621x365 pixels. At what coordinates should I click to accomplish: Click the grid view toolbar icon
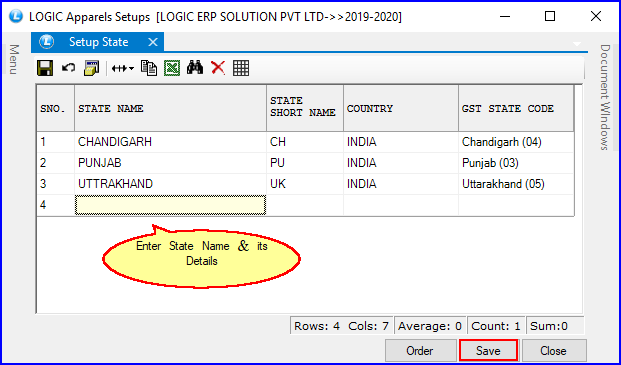[241, 68]
